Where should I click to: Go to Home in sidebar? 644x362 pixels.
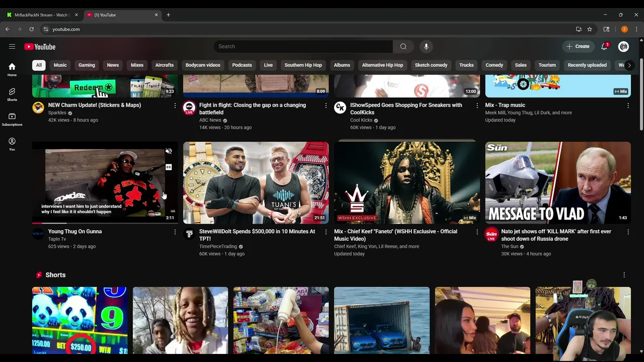[x=12, y=69]
